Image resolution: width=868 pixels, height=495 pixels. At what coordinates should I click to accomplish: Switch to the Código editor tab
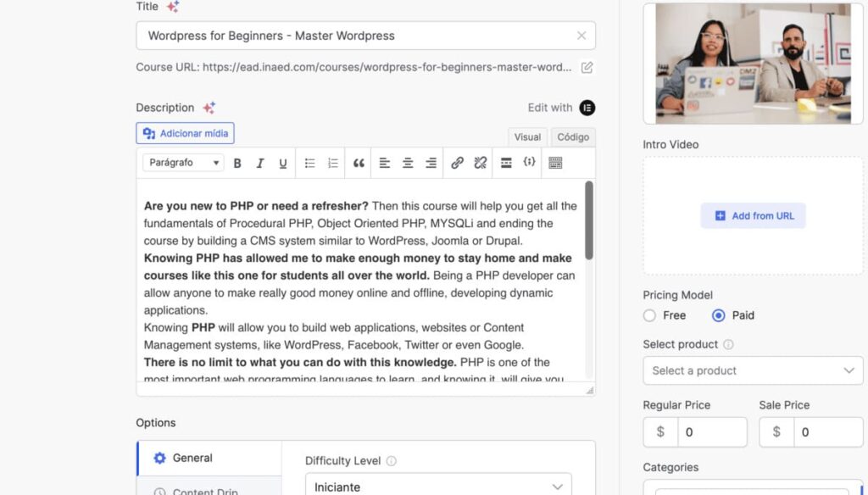(573, 136)
